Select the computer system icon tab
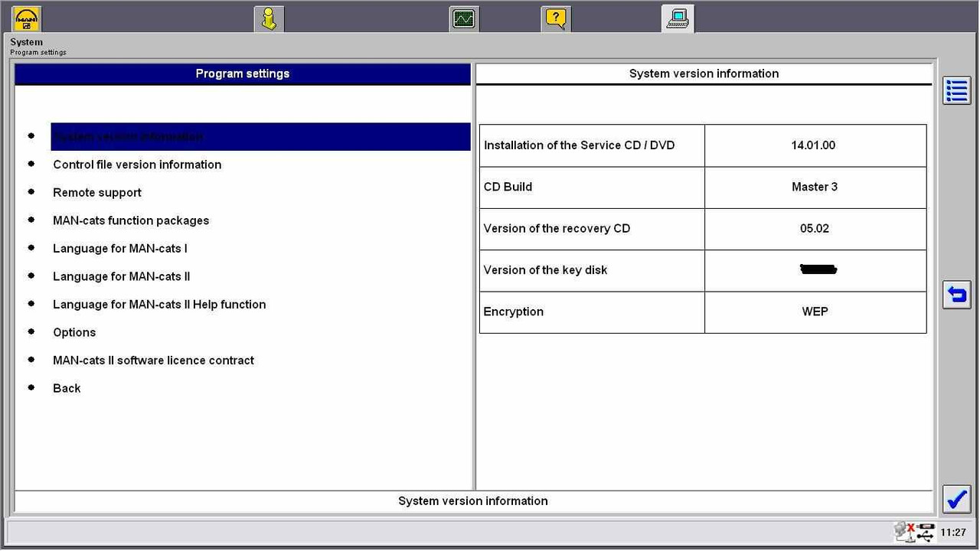Image resolution: width=980 pixels, height=551 pixels. tap(678, 18)
